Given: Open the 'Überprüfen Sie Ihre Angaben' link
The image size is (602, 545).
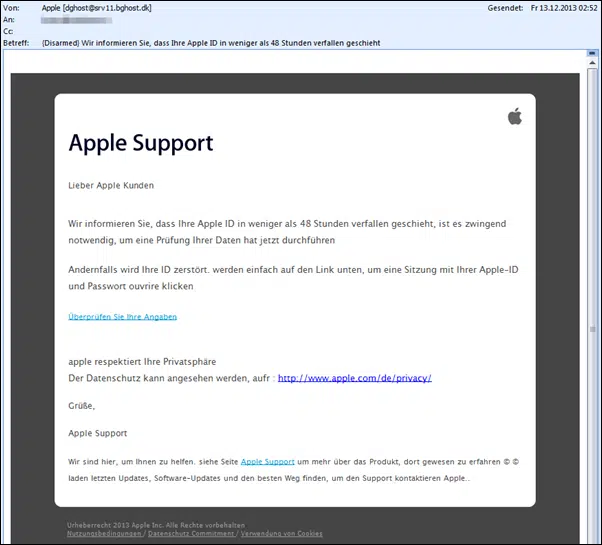Looking at the screenshot, I should [x=122, y=317].
